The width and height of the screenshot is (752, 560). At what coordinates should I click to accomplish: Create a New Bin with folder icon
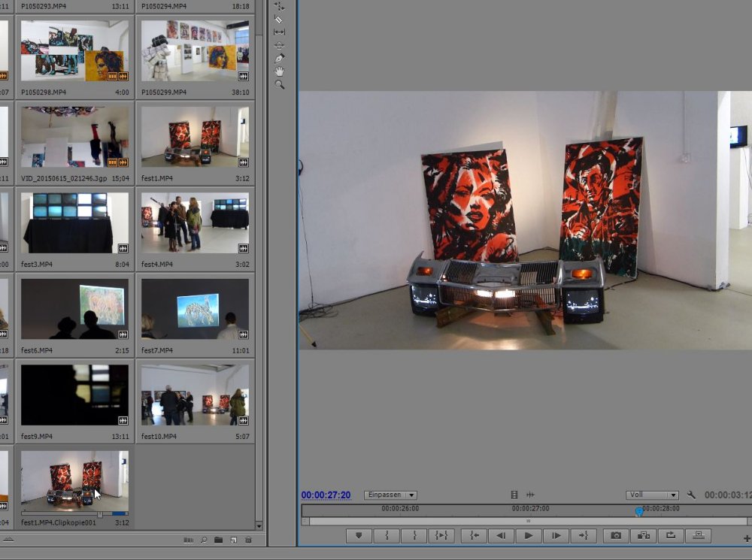pos(219,540)
